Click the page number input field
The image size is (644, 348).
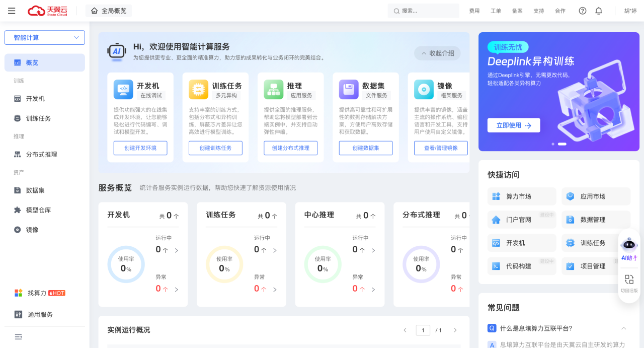(x=423, y=330)
